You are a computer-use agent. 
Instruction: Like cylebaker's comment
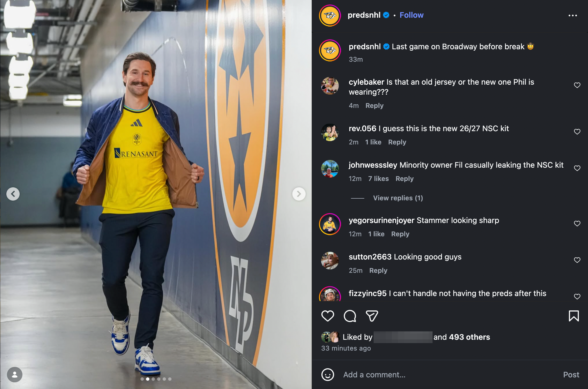click(577, 85)
